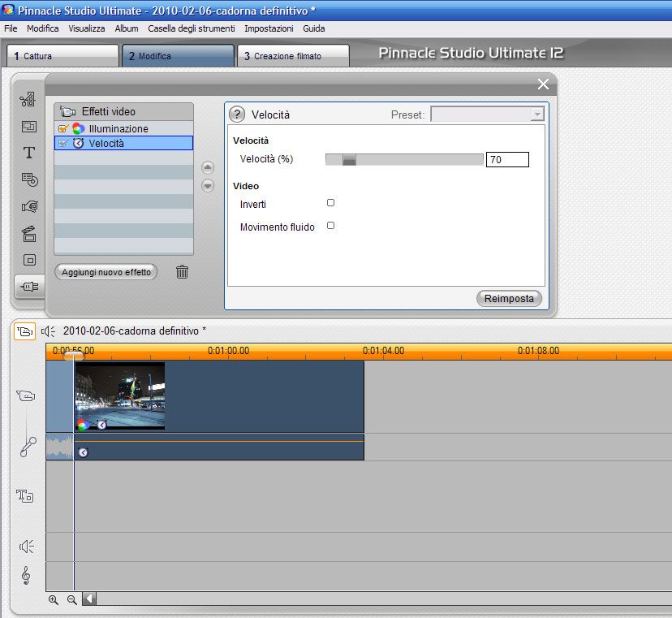Close the effects toolbox with X

click(x=543, y=84)
